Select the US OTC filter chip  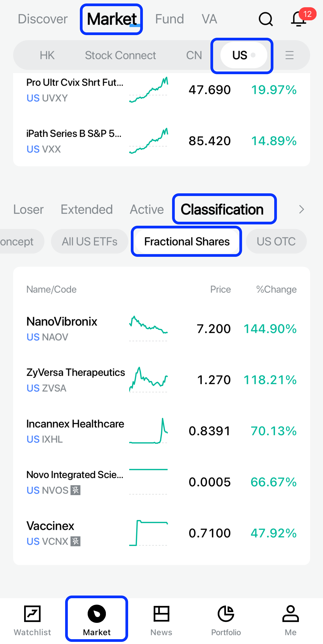click(276, 242)
